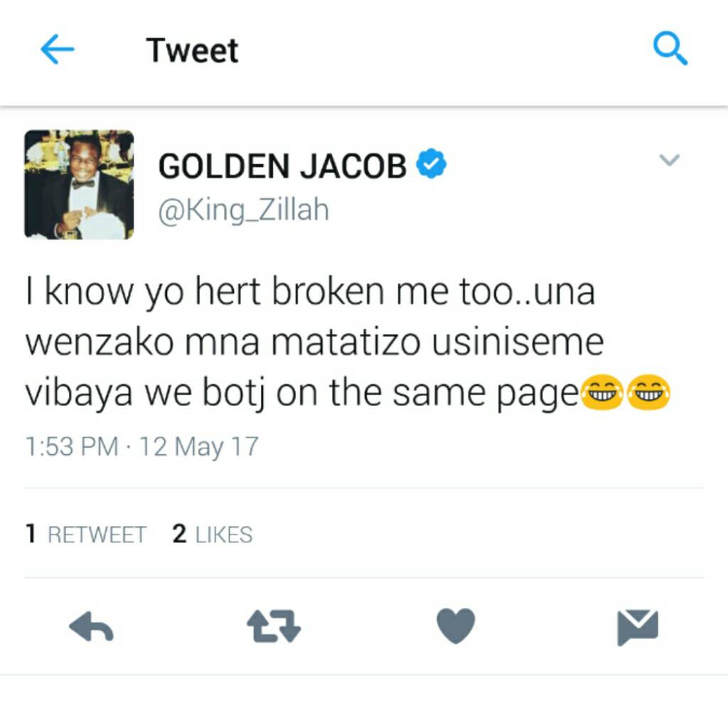728x723 pixels.
Task: Retweet this tweet
Action: click(x=274, y=626)
